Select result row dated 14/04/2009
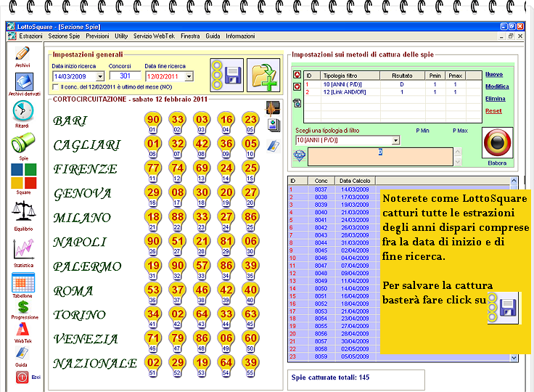Image resolution: width=534 pixels, height=392 pixels. click(x=334, y=288)
